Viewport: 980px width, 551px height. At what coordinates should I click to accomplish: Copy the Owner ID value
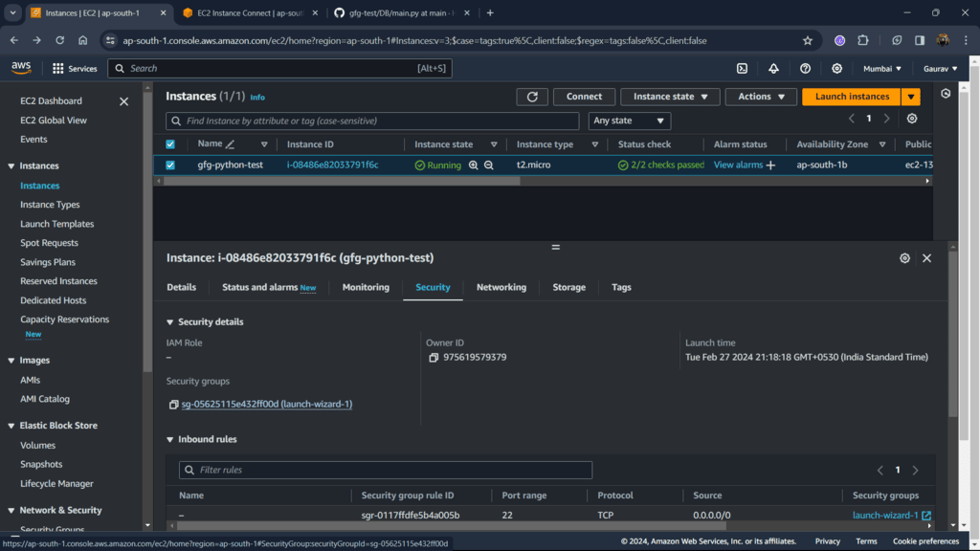434,358
